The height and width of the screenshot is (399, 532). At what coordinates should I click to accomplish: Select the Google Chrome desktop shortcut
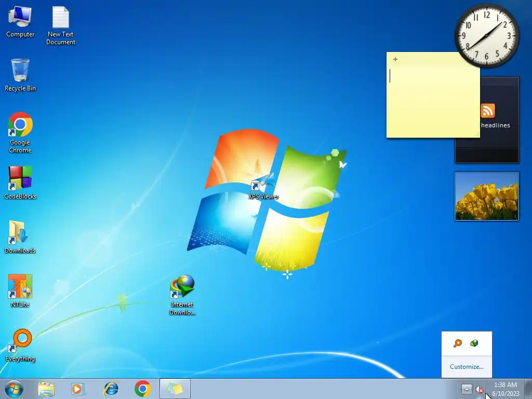click(20, 132)
